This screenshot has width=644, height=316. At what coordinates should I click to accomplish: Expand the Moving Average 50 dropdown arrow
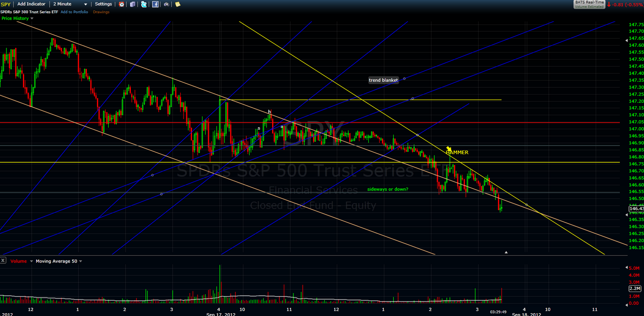(x=80, y=261)
